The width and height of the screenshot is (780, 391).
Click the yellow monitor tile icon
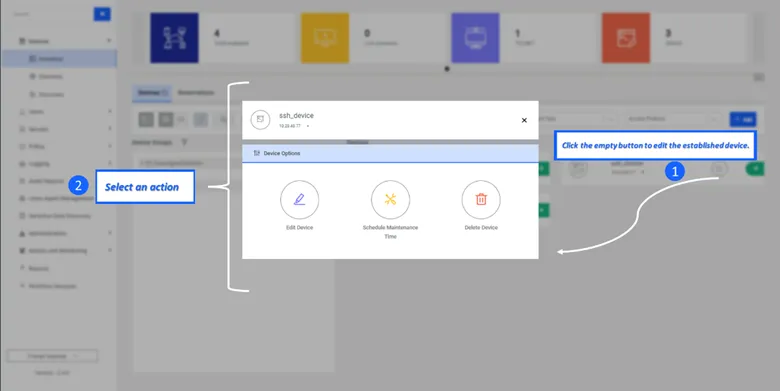[325, 38]
